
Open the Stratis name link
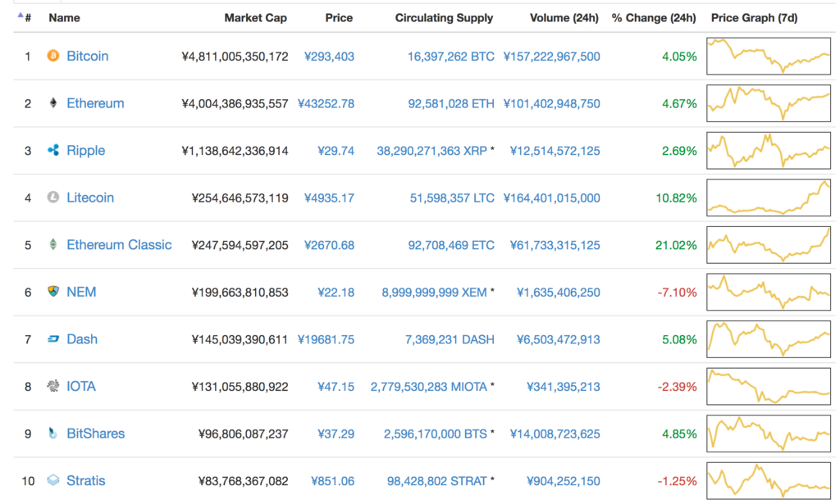click(85, 480)
